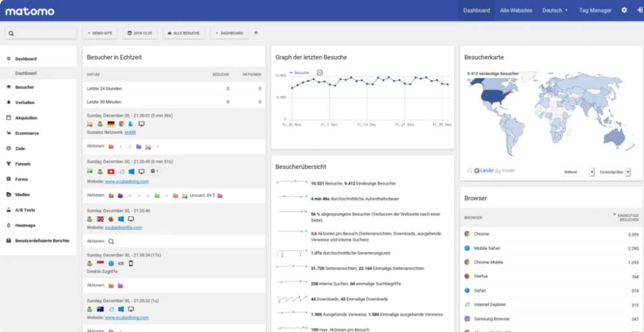Click the 'Direkte Zugriffe' text

(x=103, y=272)
